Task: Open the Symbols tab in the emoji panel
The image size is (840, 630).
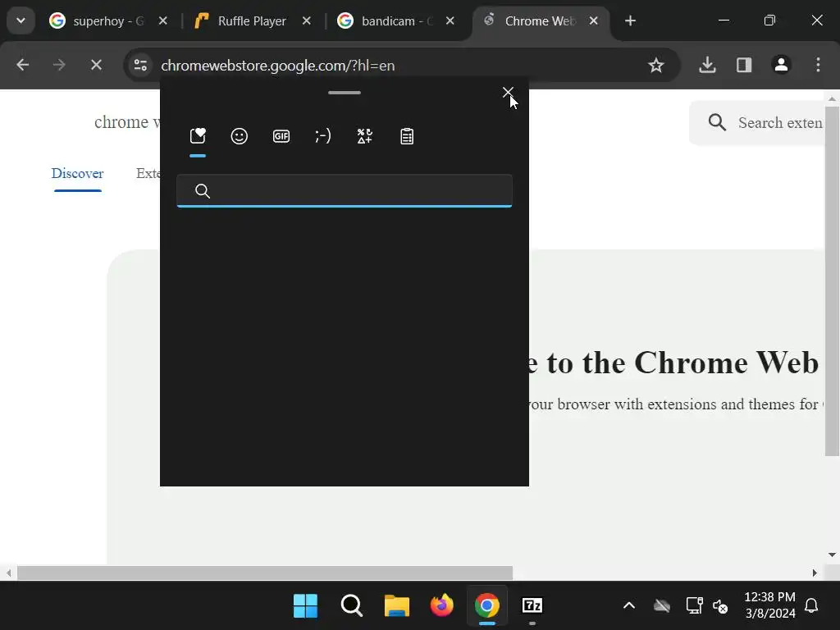Action: coord(365,136)
